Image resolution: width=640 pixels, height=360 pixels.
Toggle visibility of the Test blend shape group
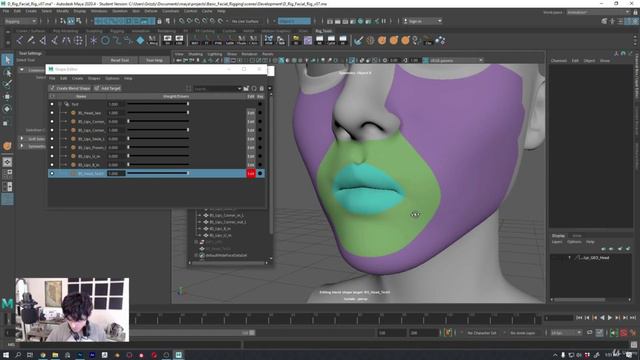pyautogui.click(x=52, y=104)
